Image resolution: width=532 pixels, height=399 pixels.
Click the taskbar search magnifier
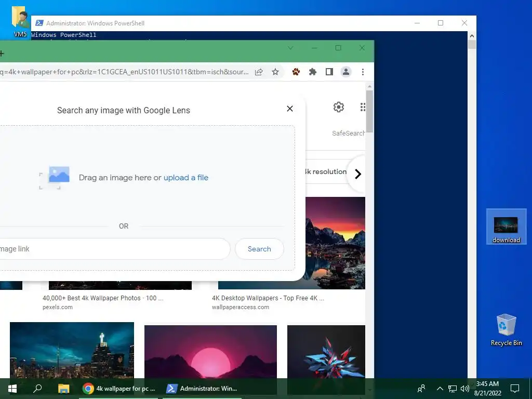pos(37,389)
